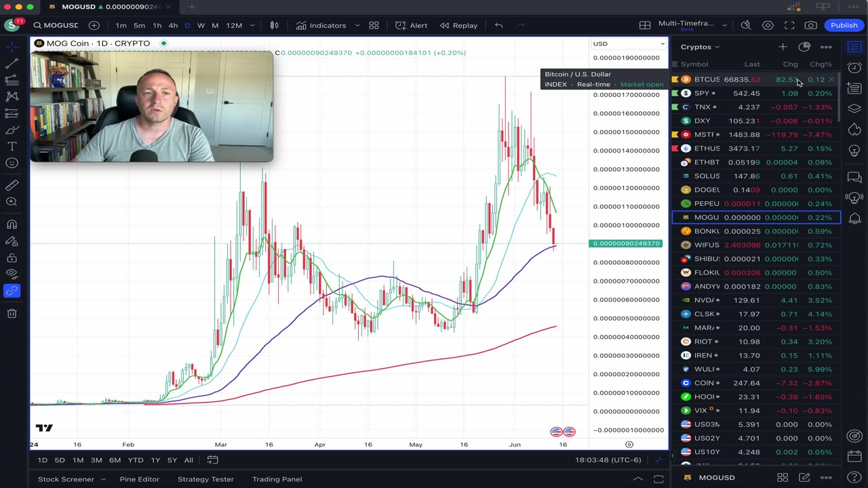Hide all drawings with eye icon
Image resolution: width=868 pixels, height=488 pixels.
(x=12, y=274)
